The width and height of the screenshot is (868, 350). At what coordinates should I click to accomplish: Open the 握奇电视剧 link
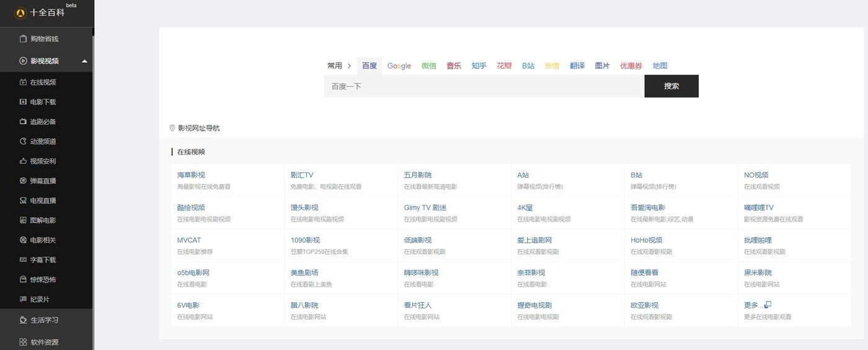point(534,305)
